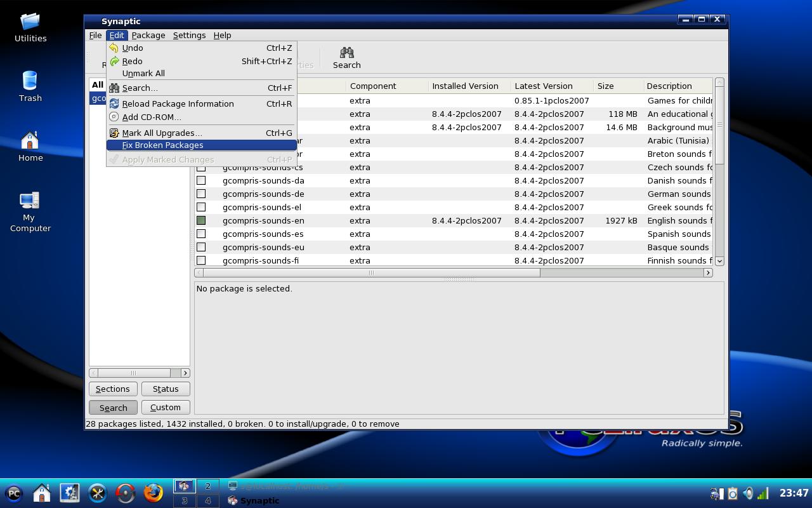
Task: Choose Fix Broken Packages from Edit menu
Action: pyautogui.click(x=202, y=145)
